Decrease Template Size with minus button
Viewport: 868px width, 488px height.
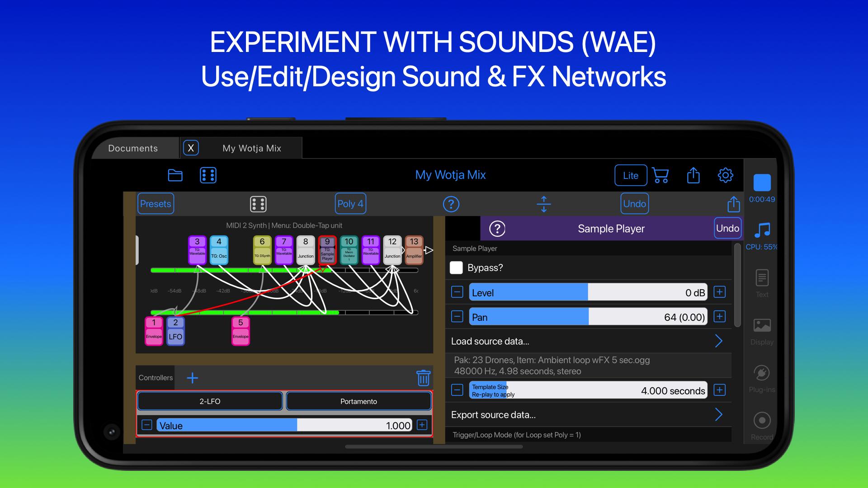pyautogui.click(x=457, y=390)
